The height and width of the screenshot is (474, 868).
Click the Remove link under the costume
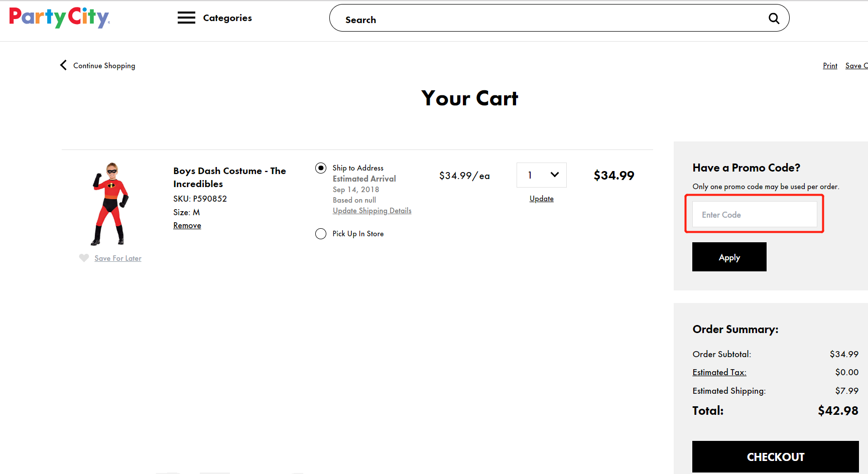click(187, 226)
